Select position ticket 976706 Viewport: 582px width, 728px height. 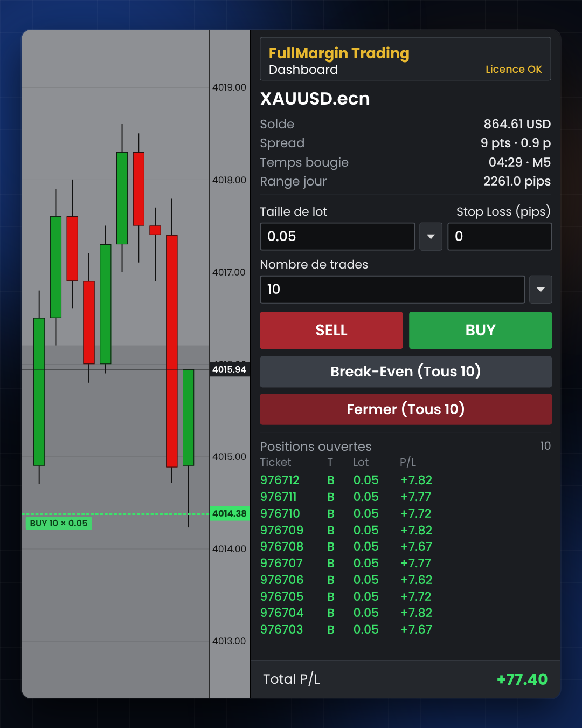coord(282,580)
